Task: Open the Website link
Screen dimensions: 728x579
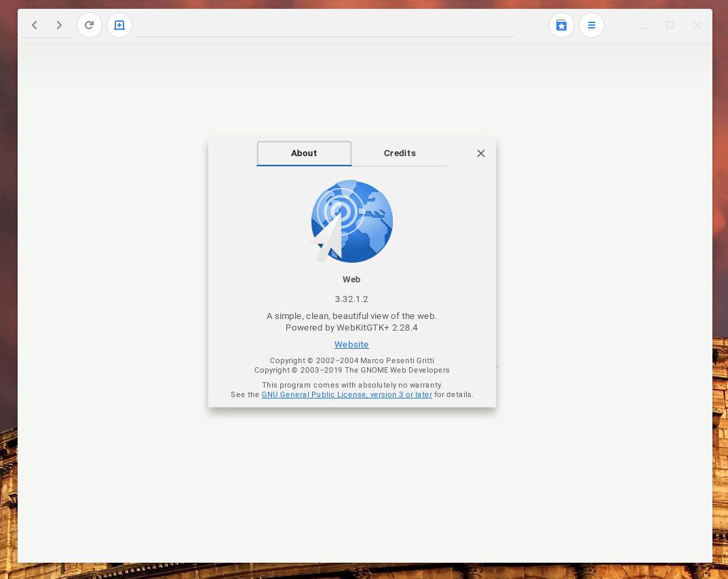Action: (x=351, y=345)
